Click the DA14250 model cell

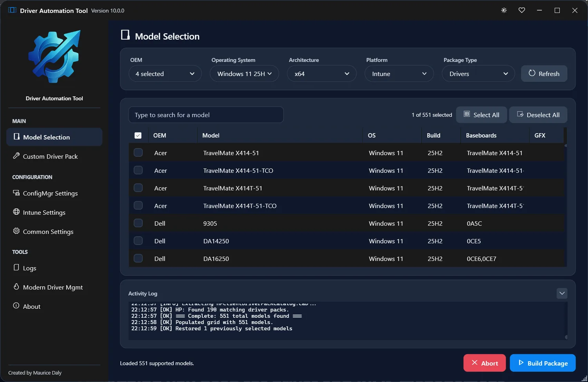point(216,241)
